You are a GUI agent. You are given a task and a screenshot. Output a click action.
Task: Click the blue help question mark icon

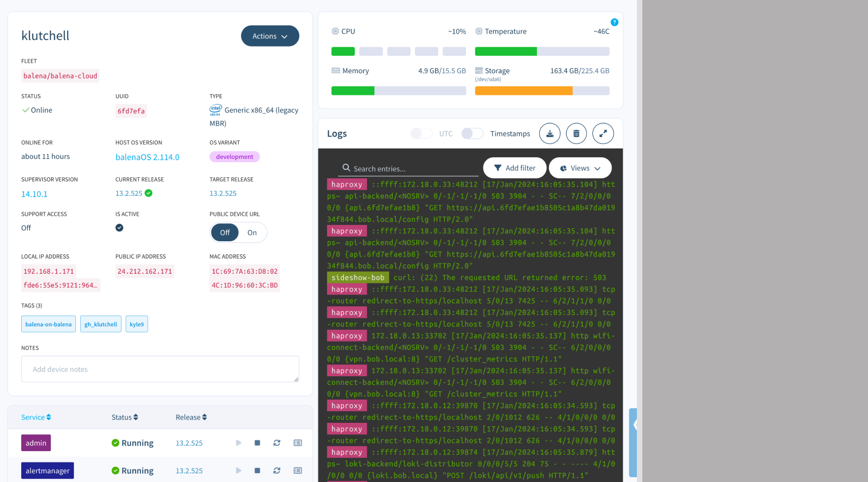(x=614, y=22)
